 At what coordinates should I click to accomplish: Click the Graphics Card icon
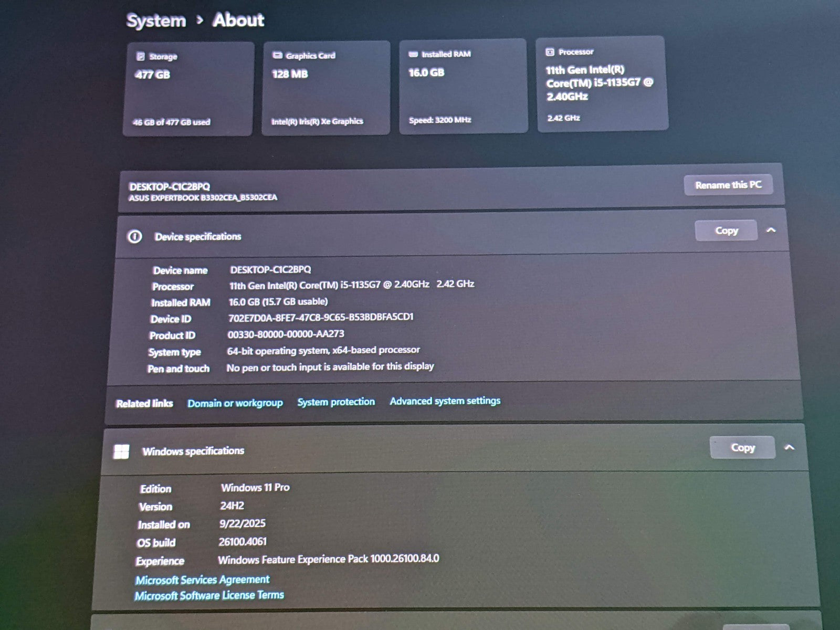(x=277, y=55)
